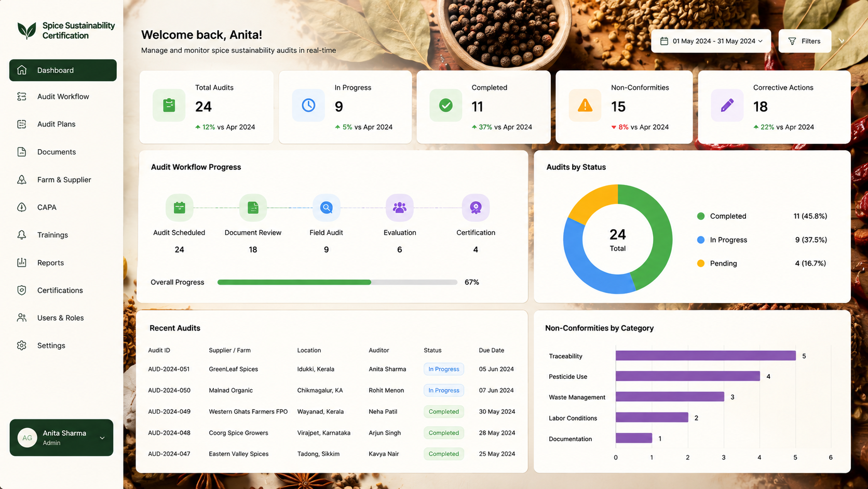Click the Audit Scheduled calendar step icon
Screen dimensions: 868x489
(179, 207)
